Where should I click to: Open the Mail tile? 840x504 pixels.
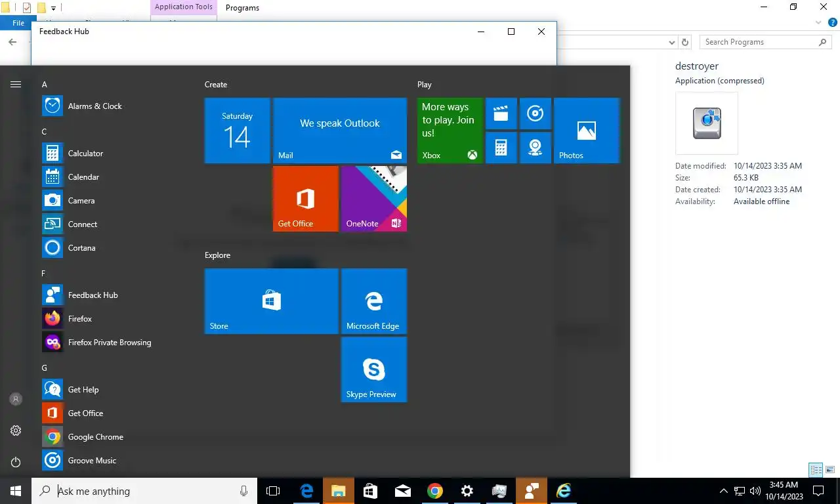coord(340,131)
